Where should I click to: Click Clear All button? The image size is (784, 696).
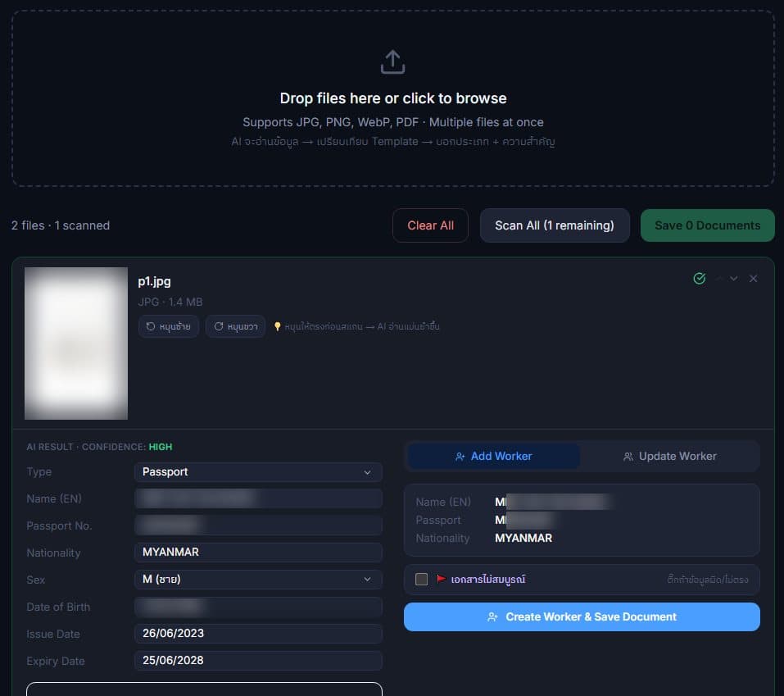(x=430, y=225)
